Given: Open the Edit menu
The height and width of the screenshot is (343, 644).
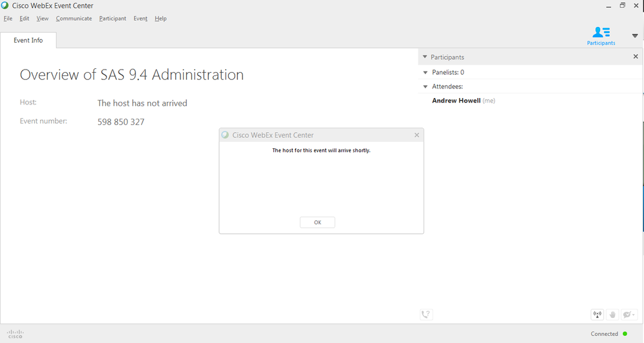Looking at the screenshot, I should point(24,19).
